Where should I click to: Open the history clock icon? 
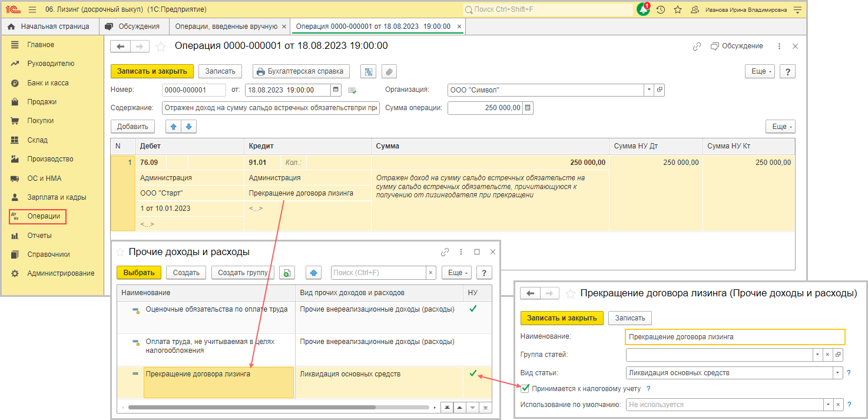[661, 10]
